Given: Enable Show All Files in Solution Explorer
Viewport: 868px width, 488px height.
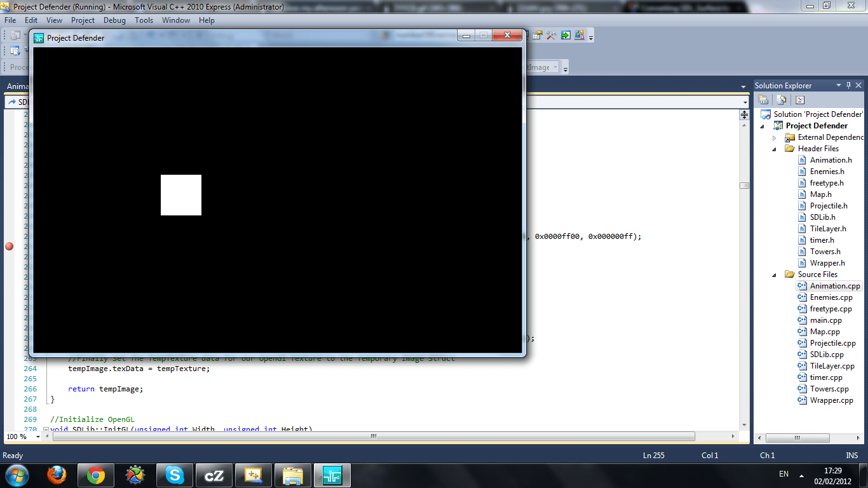Looking at the screenshot, I should 781,99.
